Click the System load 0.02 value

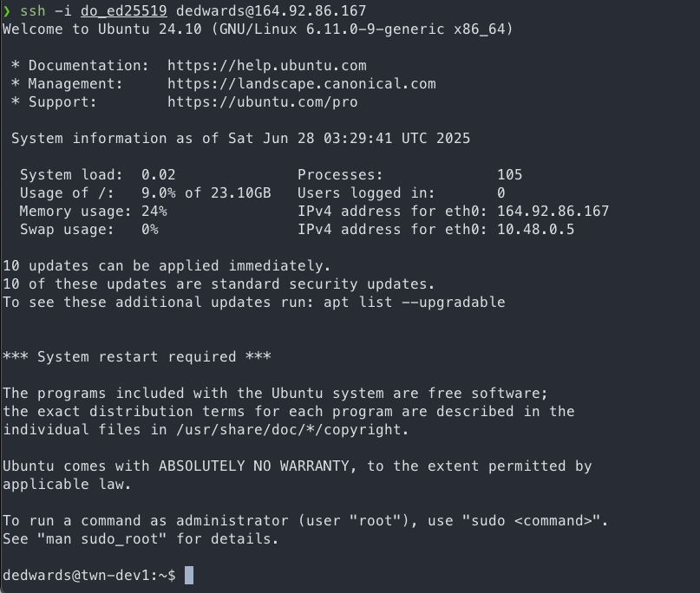[159, 174]
